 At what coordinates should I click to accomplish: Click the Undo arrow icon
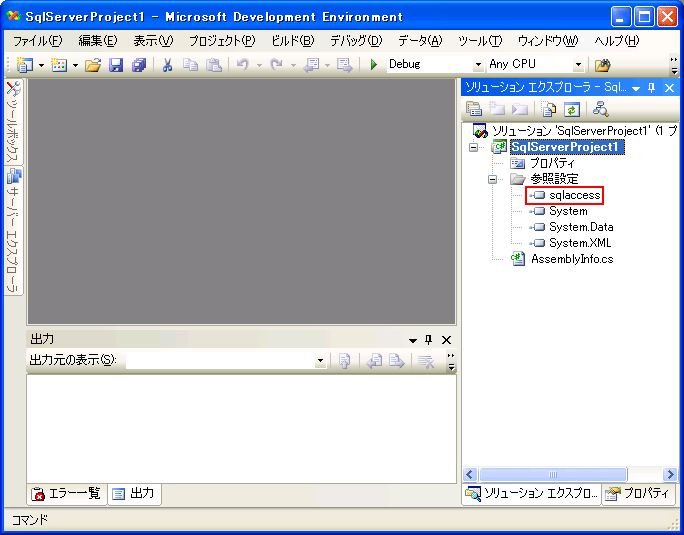(243, 65)
